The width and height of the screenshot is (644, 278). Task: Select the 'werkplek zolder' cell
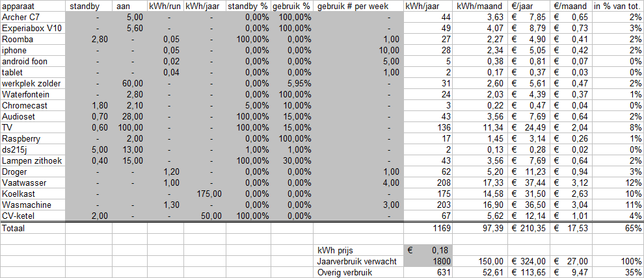(33, 84)
